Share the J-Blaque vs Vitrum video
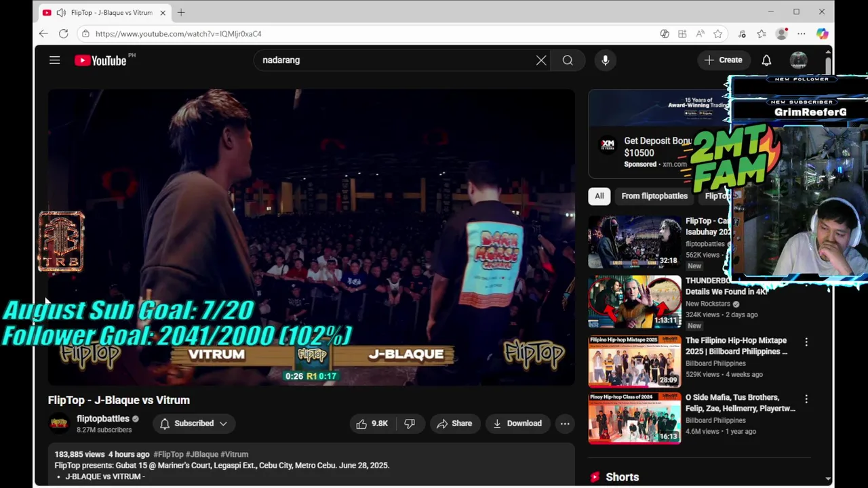The width and height of the screenshot is (868, 488). (454, 424)
